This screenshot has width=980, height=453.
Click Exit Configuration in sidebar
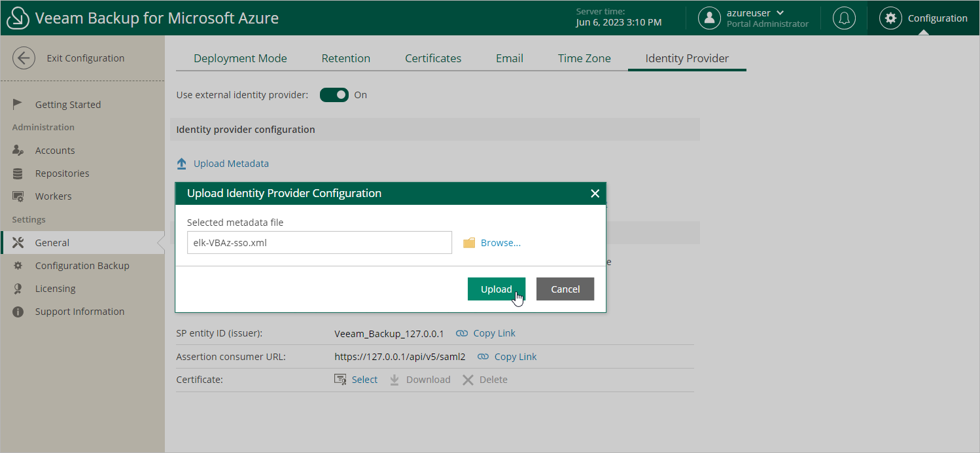[x=86, y=58]
